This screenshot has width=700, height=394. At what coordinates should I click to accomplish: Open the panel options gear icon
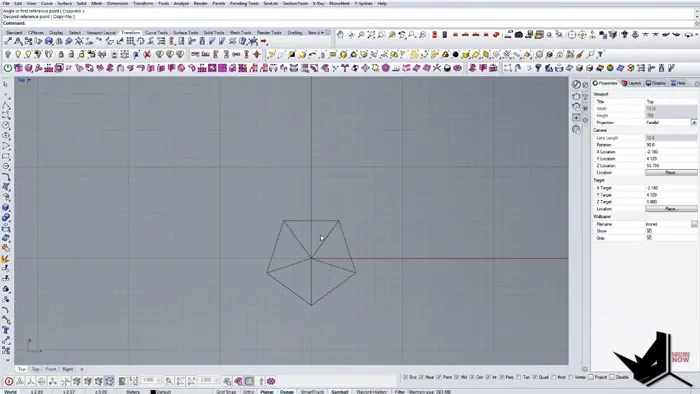coord(697,83)
